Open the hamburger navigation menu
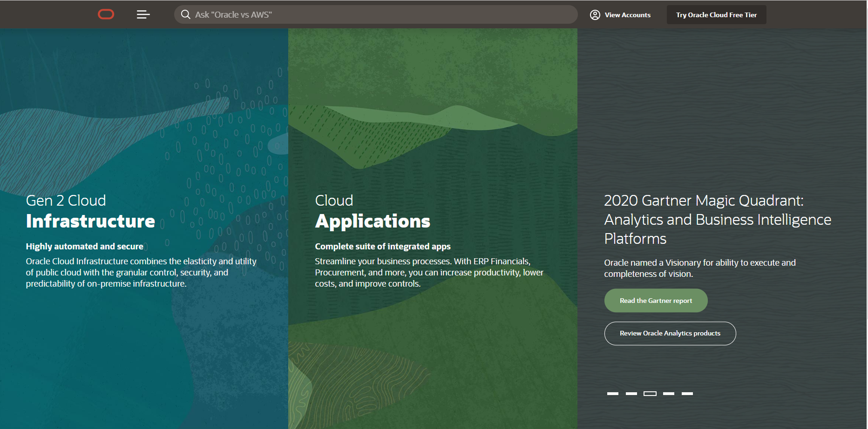Viewport: 868px width, 429px height. click(x=143, y=14)
